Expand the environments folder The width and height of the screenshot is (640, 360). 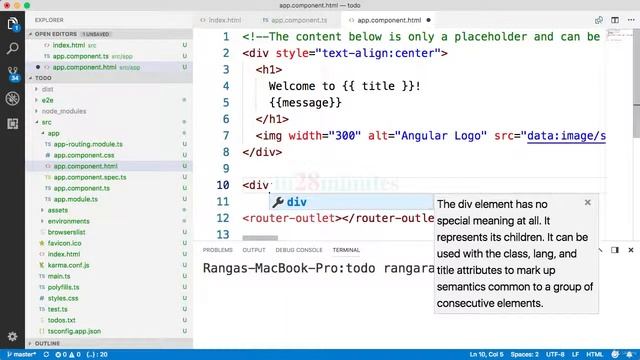(68, 221)
